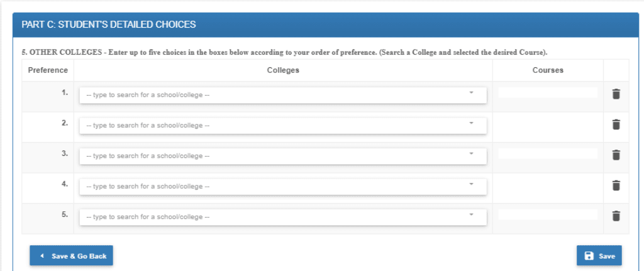
Task: Click the Courses field for preference 5
Action: tap(548, 214)
